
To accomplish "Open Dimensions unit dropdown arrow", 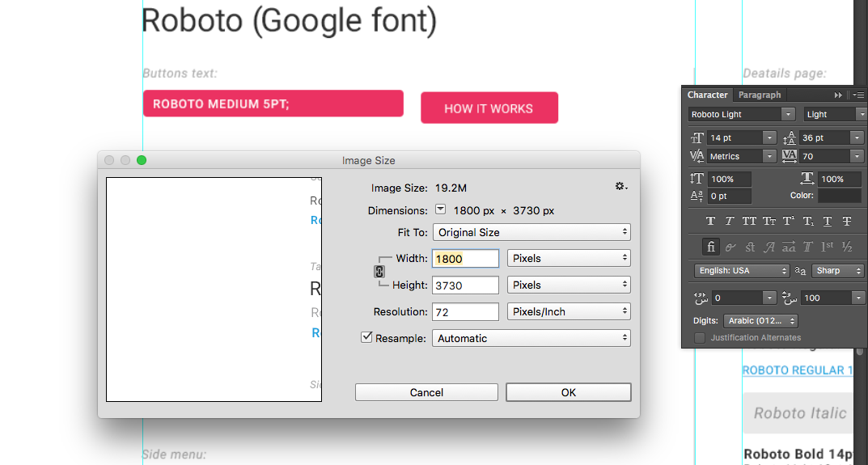I will (x=441, y=209).
